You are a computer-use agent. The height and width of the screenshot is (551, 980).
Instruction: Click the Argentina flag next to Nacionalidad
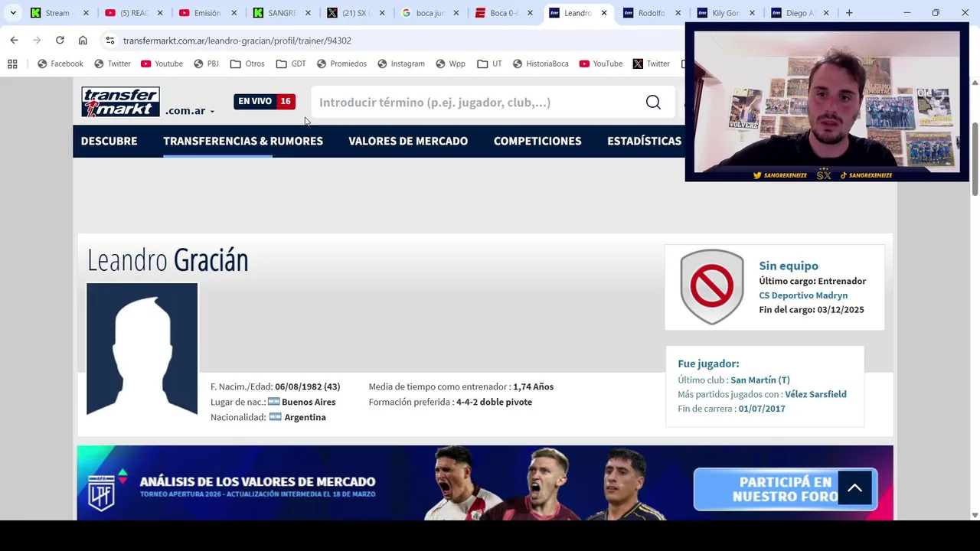coord(275,417)
